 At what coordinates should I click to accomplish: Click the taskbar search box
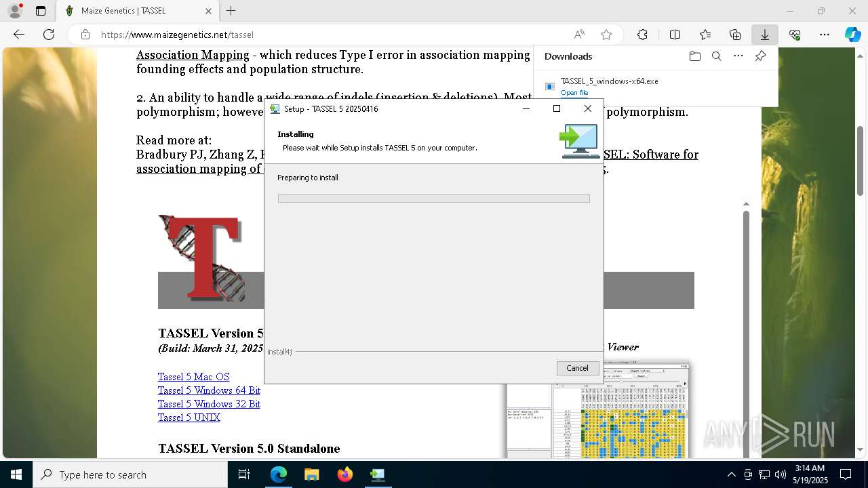[x=130, y=474]
